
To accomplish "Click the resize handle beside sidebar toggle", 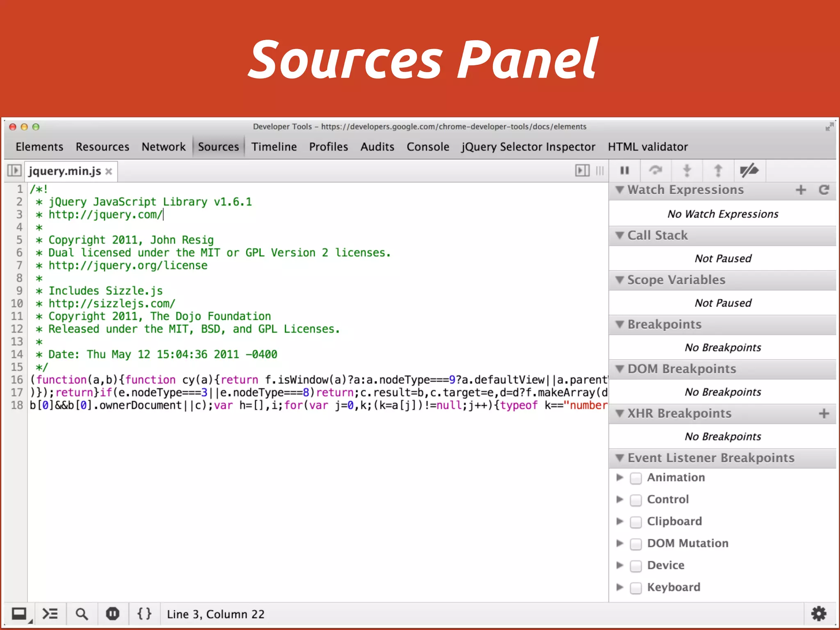I will tap(600, 171).
